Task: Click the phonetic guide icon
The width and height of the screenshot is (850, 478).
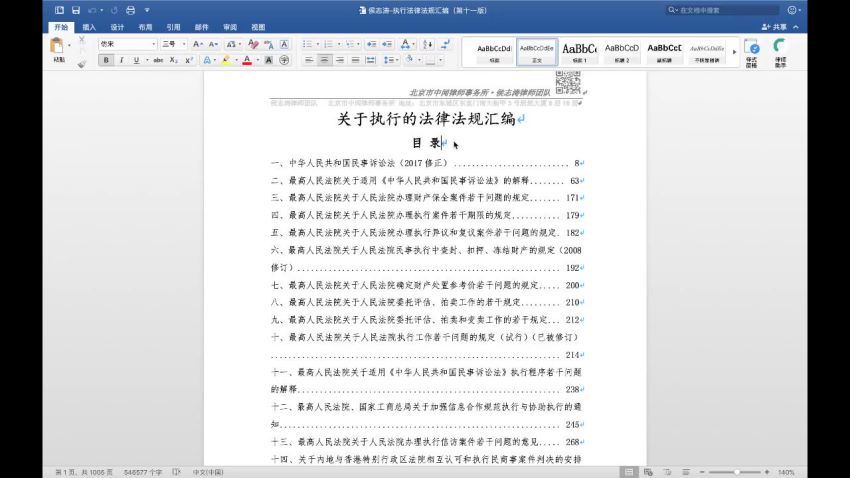Action: pos(269,44)
